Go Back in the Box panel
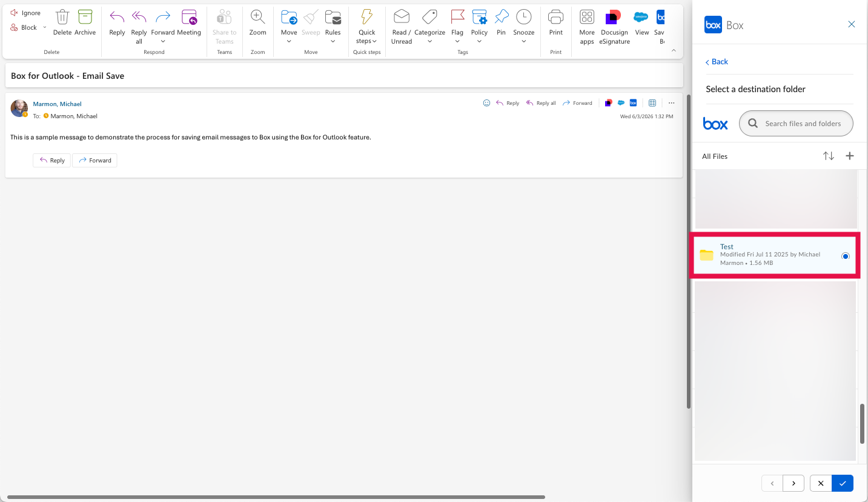The width and height of the screenshot is (868, 502). coord(717,62)
